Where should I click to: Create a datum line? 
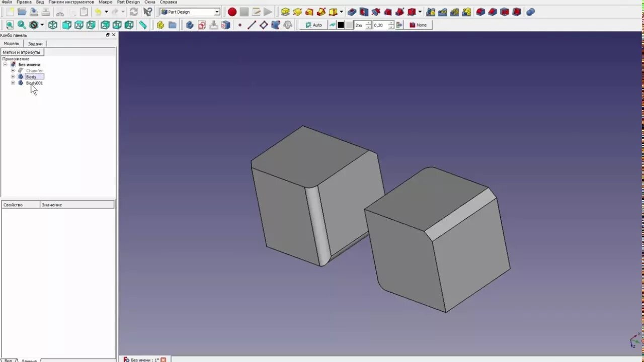tap(252, 25)
